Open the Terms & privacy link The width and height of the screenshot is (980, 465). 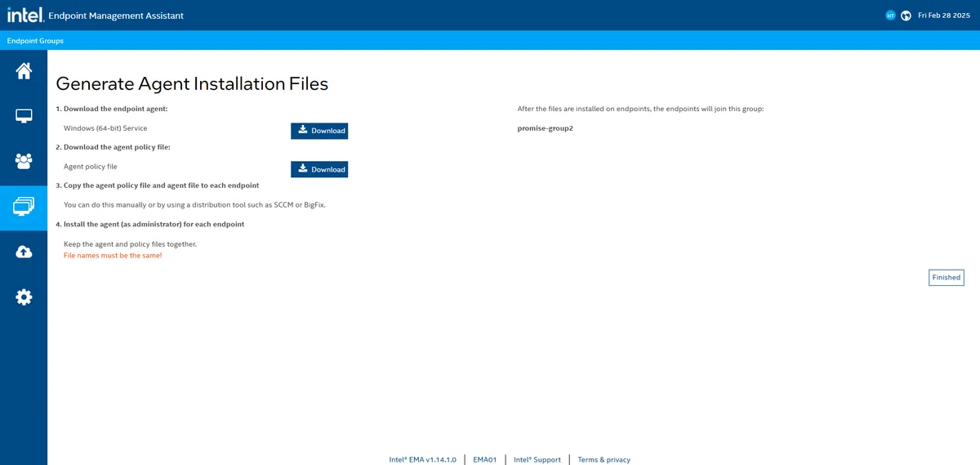604,459
